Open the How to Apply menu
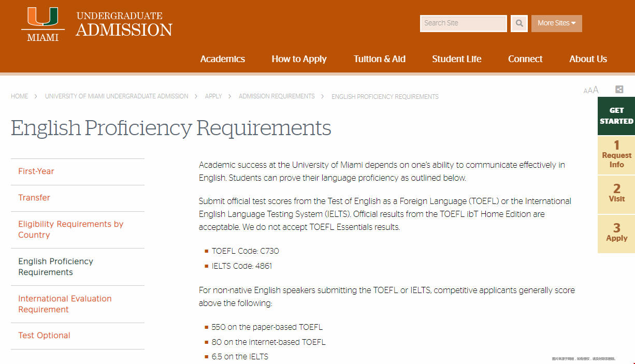The width and height of the screenshot is (635, 364). click(299, 59)
